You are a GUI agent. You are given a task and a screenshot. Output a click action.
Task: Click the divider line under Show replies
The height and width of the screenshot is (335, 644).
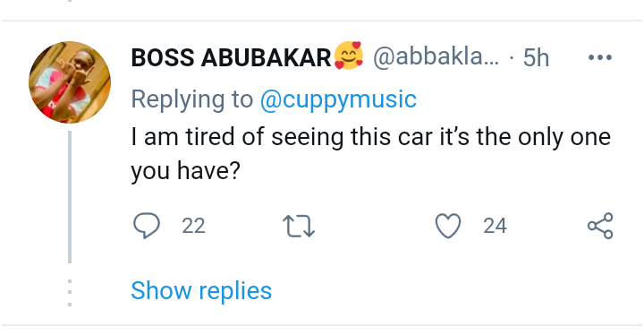322,325
